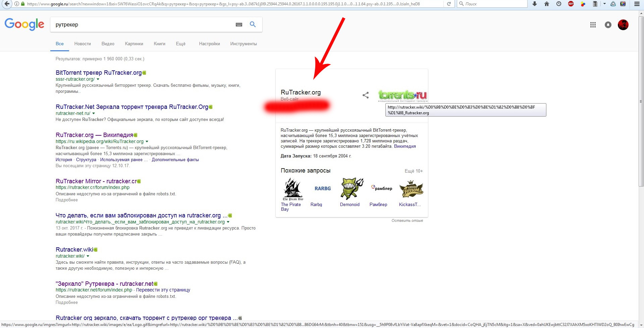The width and height of the screenshot is (644, 328).
Task: Open Rutracker org зеркало, скачать торрент result
Action: [x=147, y=318]
